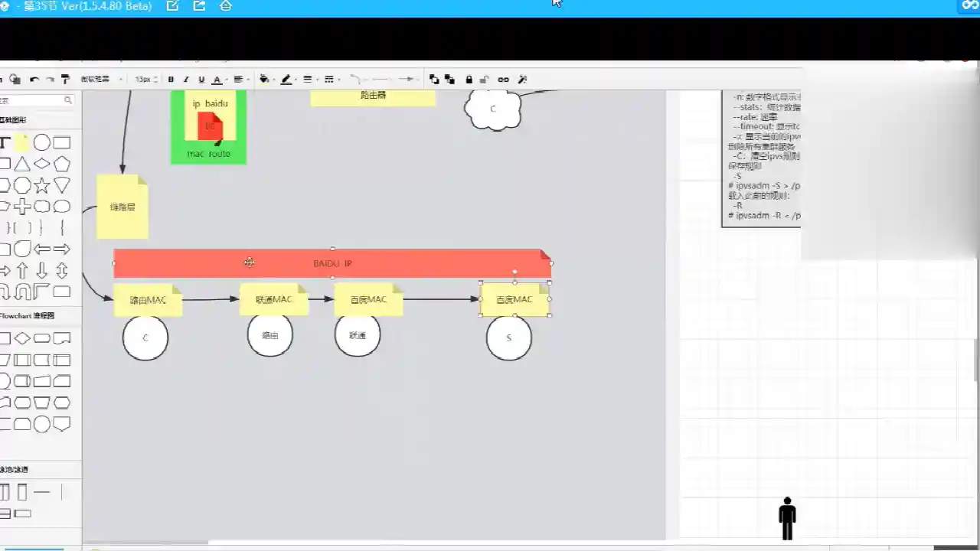Image resolution: width=980 pixels, height=551 pixels.
Task: Pick the flowchart decision diamond shape
Action: click(x=22, y=338)
